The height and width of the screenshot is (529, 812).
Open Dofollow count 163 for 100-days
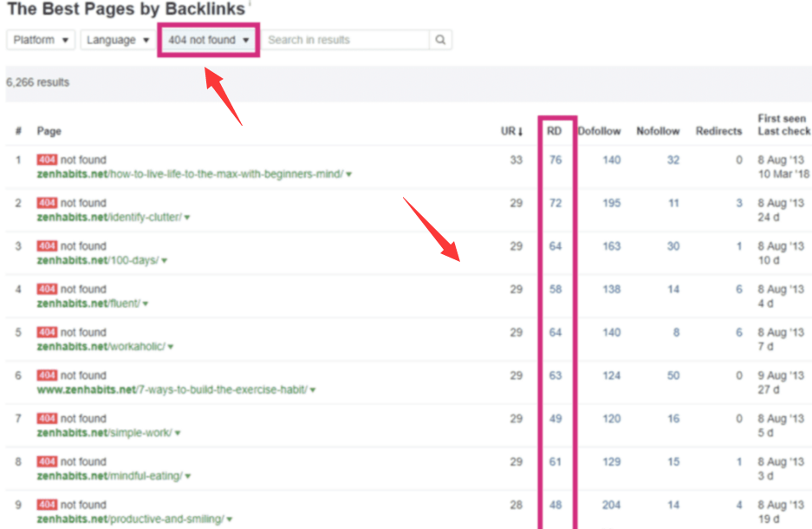click(611, 246)
